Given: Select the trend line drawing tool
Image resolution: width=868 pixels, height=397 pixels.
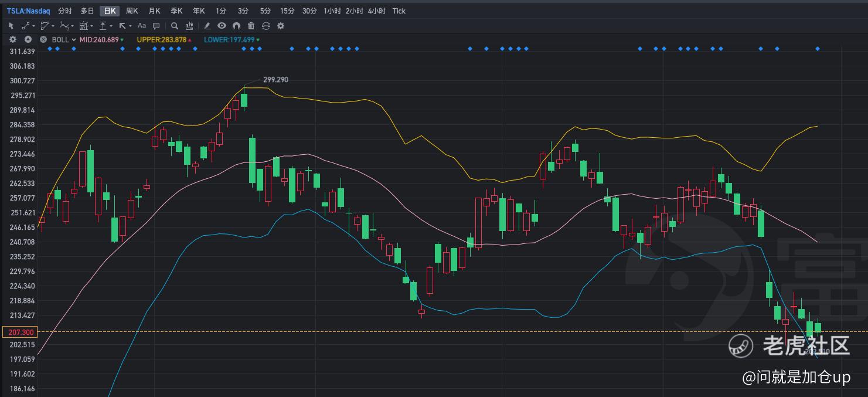Looking at the screenshot, I should [x=26, y=26].
